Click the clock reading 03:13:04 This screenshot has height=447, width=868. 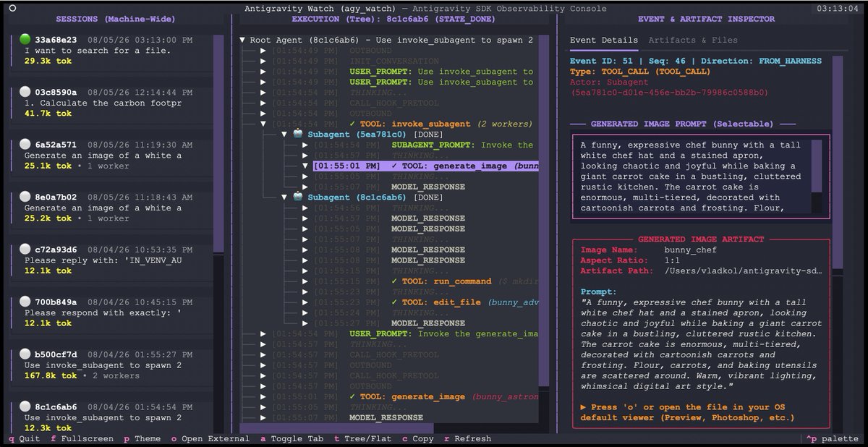point(838,8)
